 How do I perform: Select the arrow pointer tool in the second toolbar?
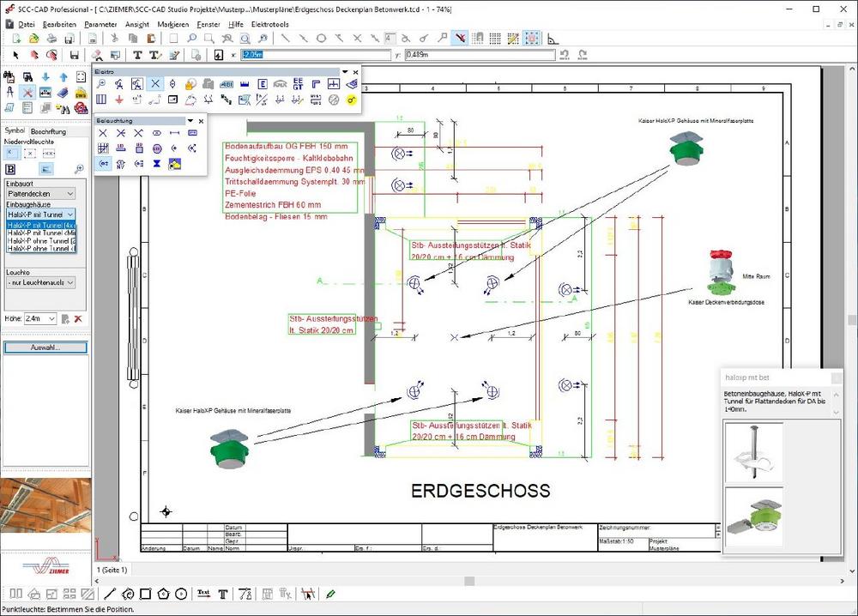point(15,55)
